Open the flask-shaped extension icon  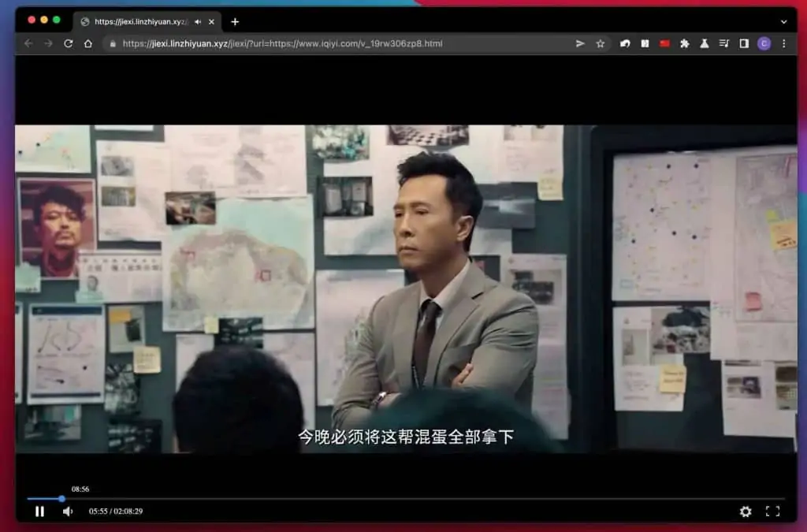pos(704,43)
